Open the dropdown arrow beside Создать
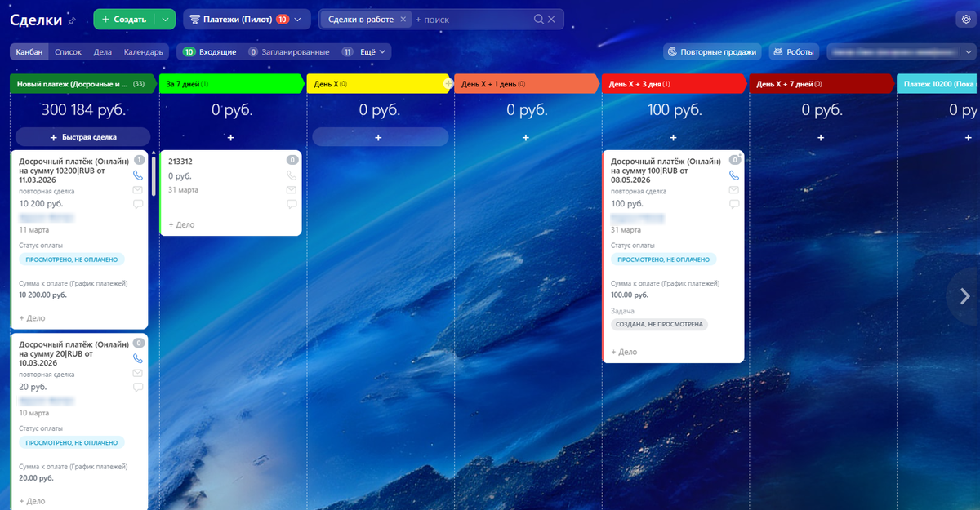This screenshot has height=510, width=980. [x=166, y=19]
